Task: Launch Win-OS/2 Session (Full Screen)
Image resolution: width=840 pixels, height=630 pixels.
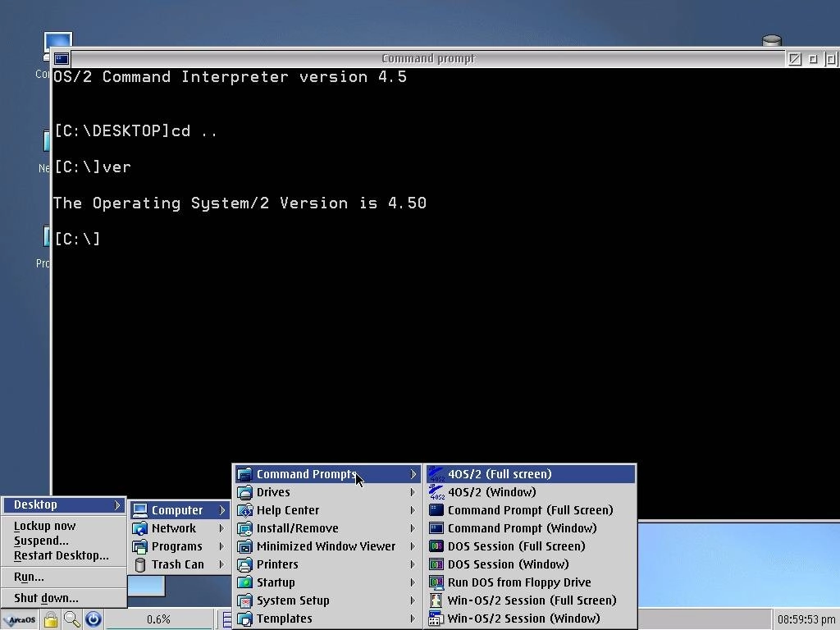Action: (531, 600)
